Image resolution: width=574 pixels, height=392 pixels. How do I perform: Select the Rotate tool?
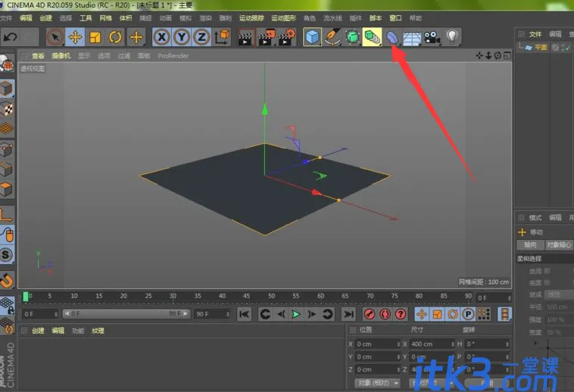point(115,37)
